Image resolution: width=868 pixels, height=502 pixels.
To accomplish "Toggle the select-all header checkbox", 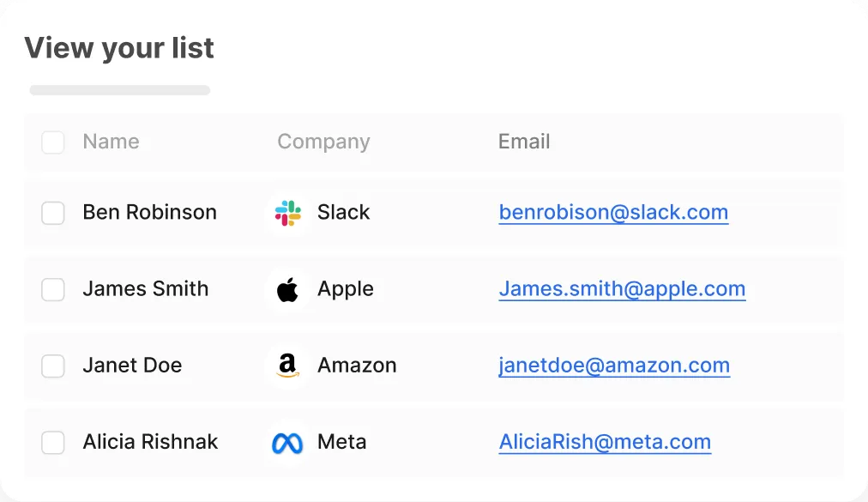I will [53, 142].
